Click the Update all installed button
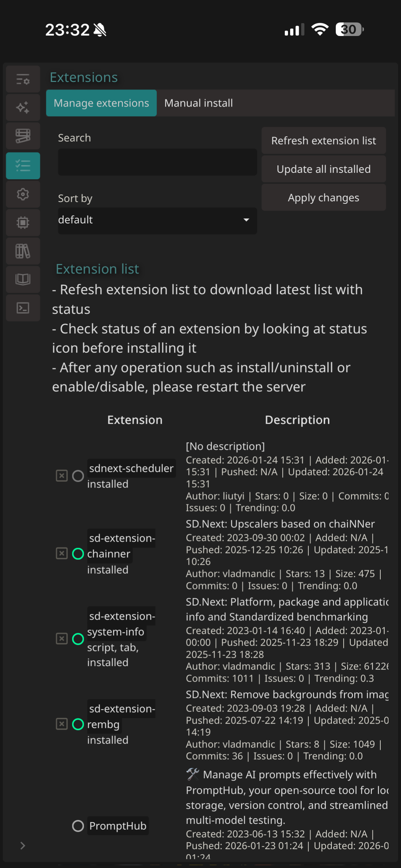This screenshot has height=868, width=401. (323, 169)
